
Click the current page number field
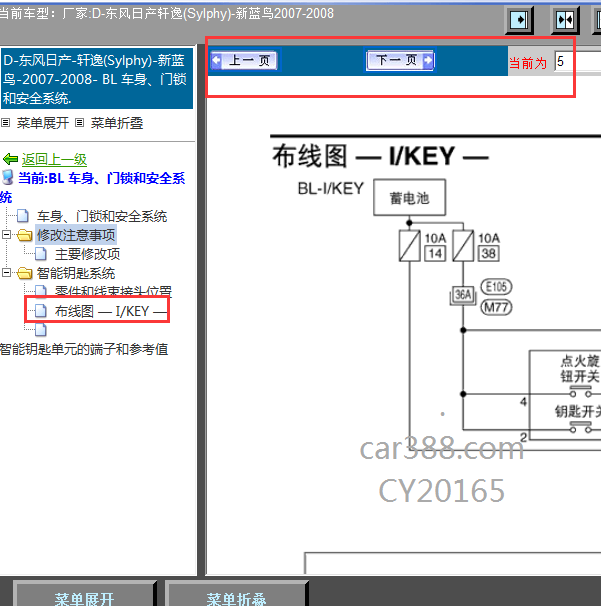[x=577, y=61]
